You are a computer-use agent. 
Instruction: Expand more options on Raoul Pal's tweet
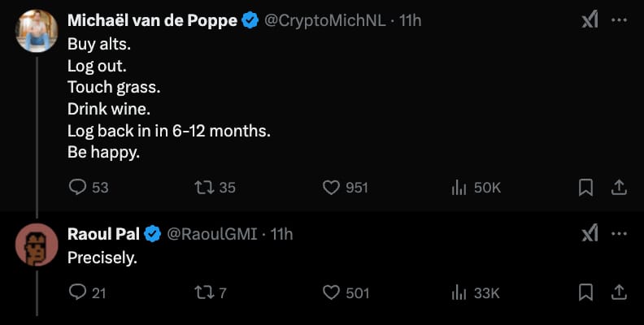click(x=619, y=234)
